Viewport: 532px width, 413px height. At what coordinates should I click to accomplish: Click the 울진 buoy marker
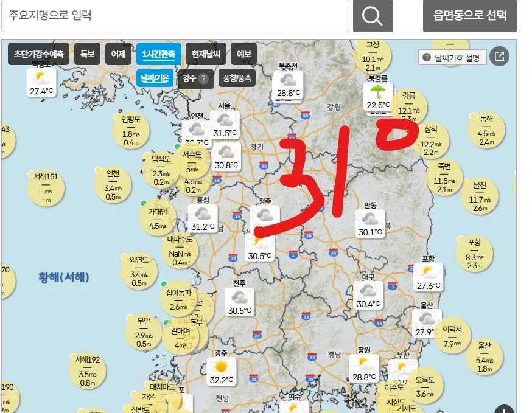[480, 196]
